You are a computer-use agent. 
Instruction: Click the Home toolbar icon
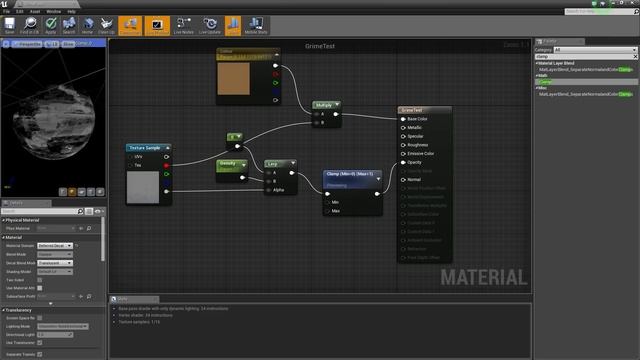87,25
